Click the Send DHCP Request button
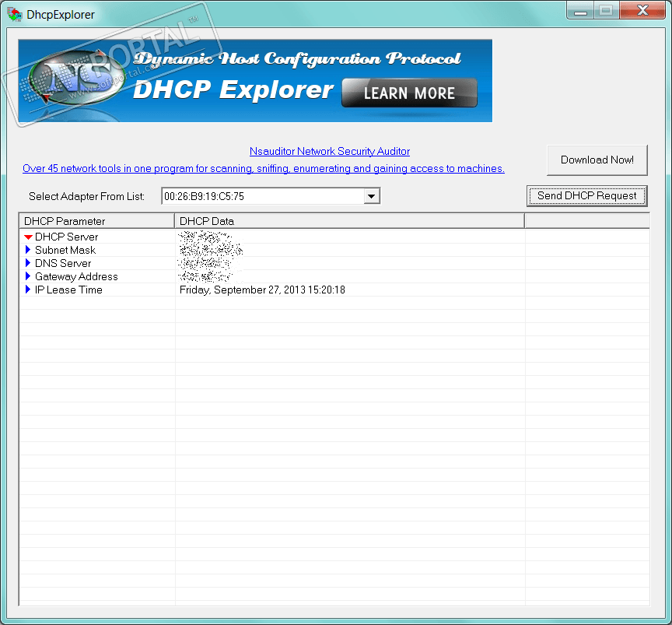 pyautogui.click(x=586, y=196)
